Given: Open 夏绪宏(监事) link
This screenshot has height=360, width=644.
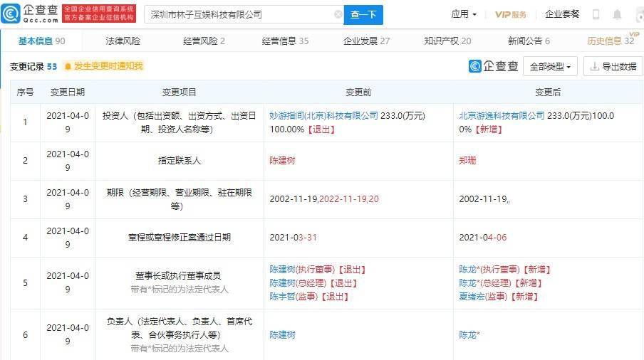Looking at the screenshot, I should (x=483, y=297).
